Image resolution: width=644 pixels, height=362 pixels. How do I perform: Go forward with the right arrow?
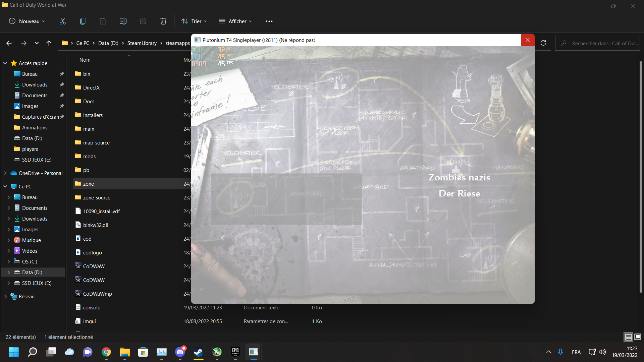24,43
